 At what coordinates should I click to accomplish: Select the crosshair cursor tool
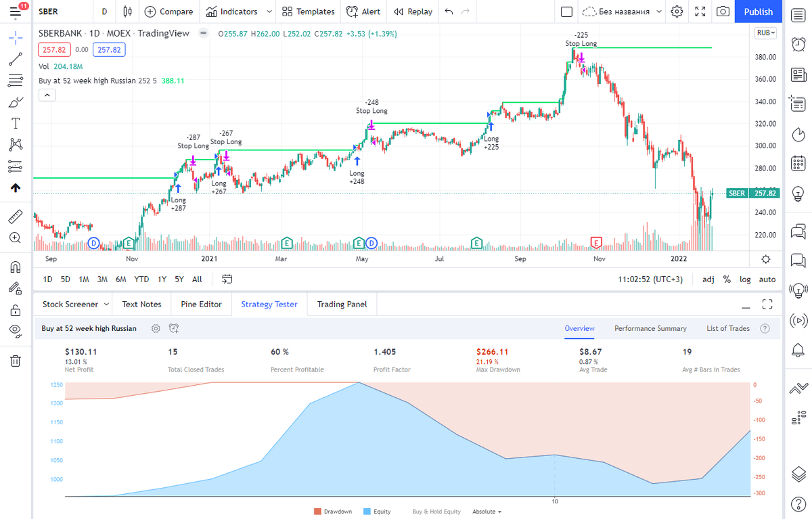(15, 37)
